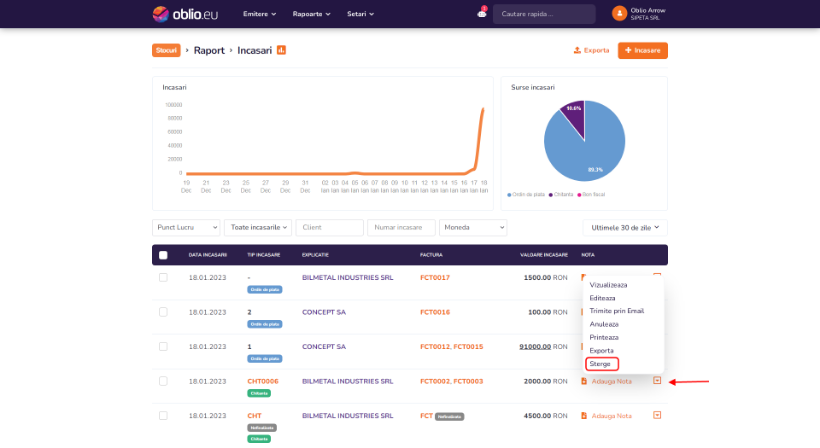Image resolution: width=820 pixels, height=448 pixels.
Task: Open the notifications icon with red badge
Action: pos(482,14)
